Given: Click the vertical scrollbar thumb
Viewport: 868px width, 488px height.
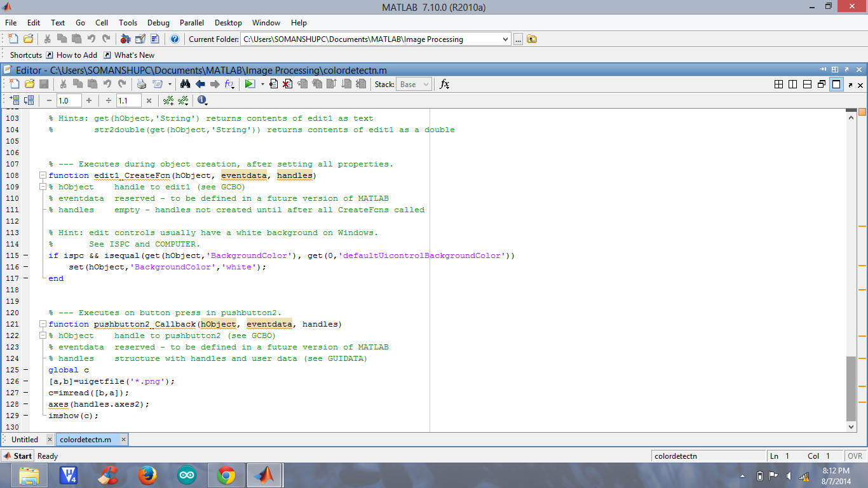Looking at the screenshot, I should (851, 388).
